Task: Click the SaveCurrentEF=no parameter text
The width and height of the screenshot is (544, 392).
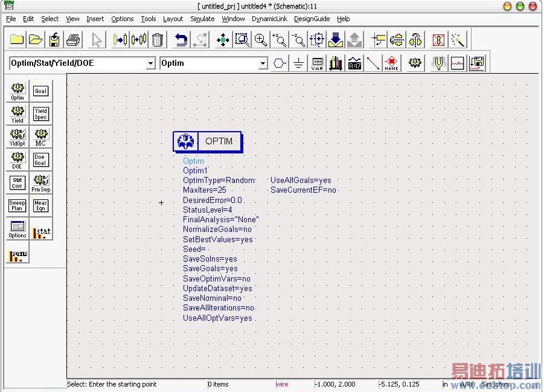Action: pyautogui.click(x=304, y=190)
